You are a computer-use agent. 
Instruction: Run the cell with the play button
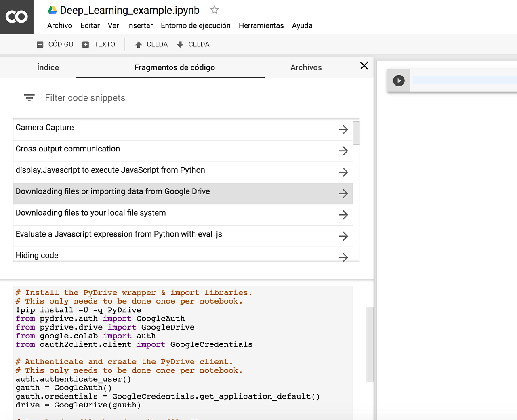tap(399, 80)
